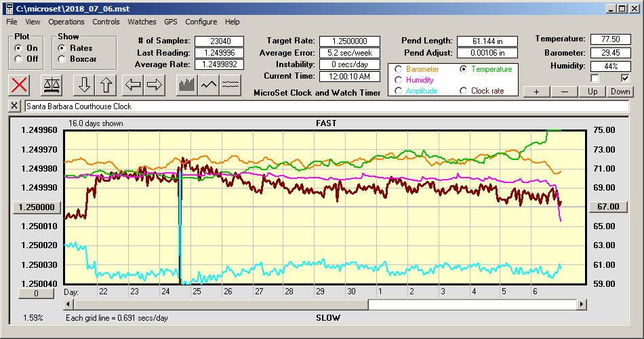Open the GPS menu
Image resolution: width=644 pixels, height=339 pixels.
click(170, 22)
